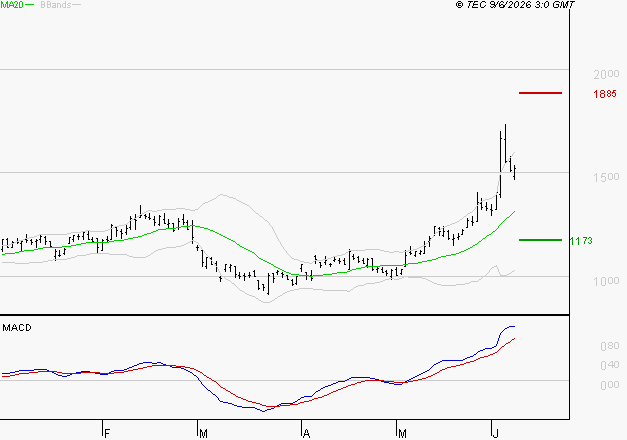Click the MA20 legend label

pyautogui.click(x=12, y=5)
